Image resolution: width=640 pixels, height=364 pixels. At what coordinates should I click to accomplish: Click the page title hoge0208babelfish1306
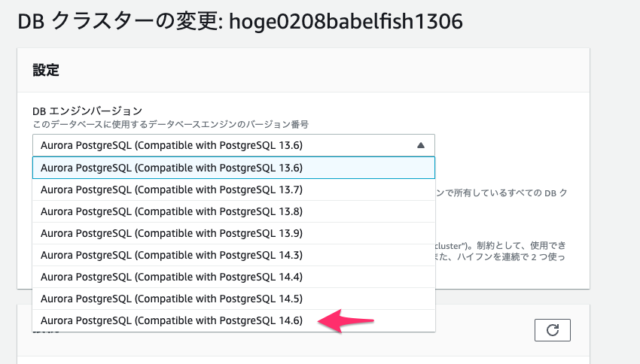tap(346, 21)
